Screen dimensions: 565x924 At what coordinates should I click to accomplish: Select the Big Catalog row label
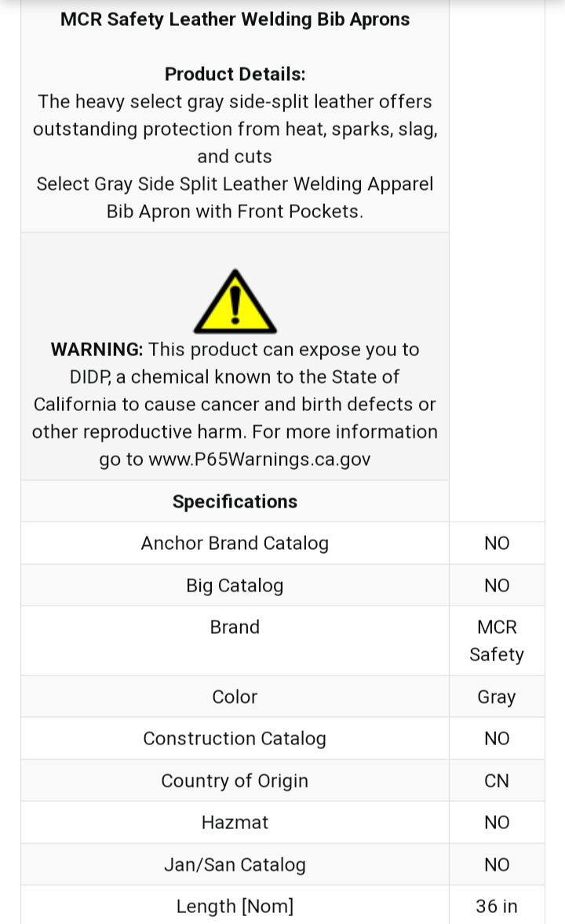point(235,586)
